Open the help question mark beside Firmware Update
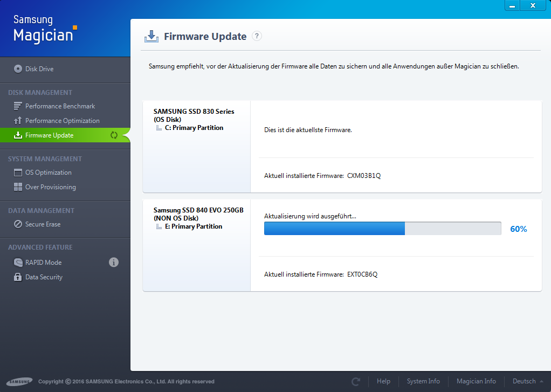This screenshot has height=392, width=551. pyautogui.click(x=257, y=36)
